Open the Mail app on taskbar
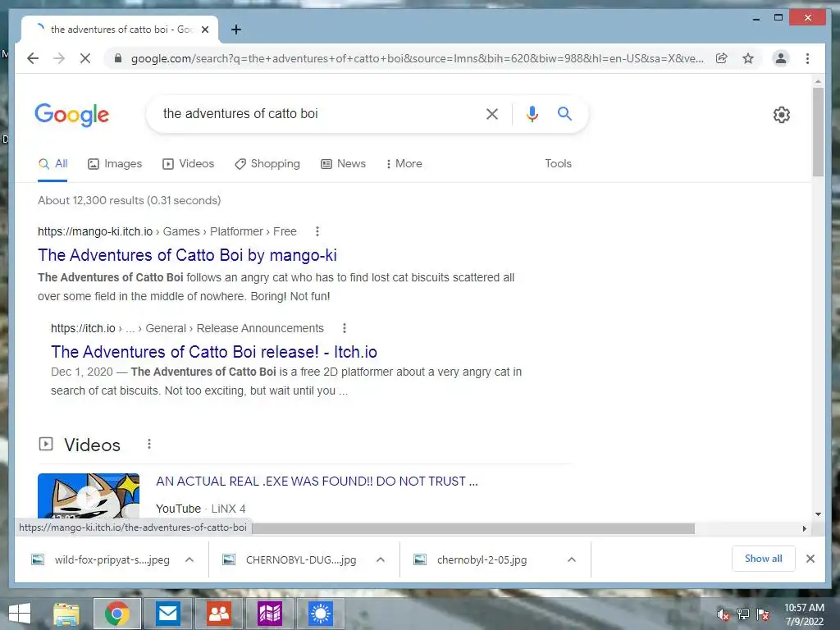This screenshot has height=630, width=840. [x=167, y=614]
